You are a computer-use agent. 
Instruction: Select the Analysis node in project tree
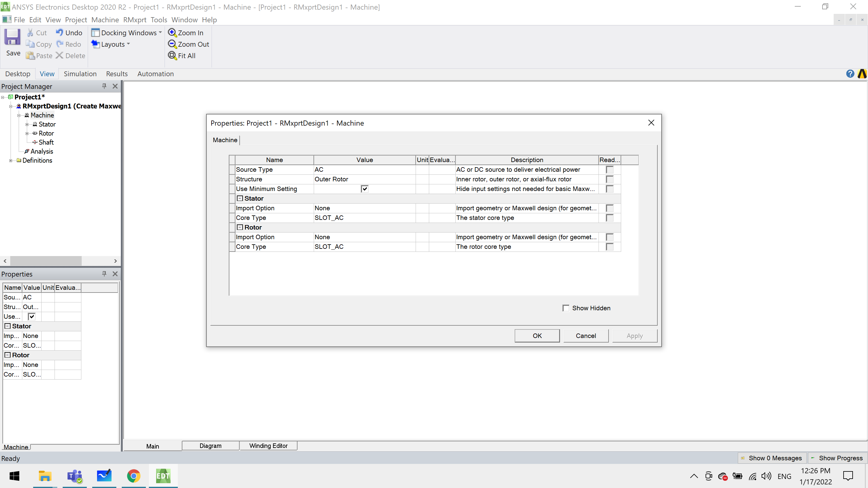[x=42, y=152]
